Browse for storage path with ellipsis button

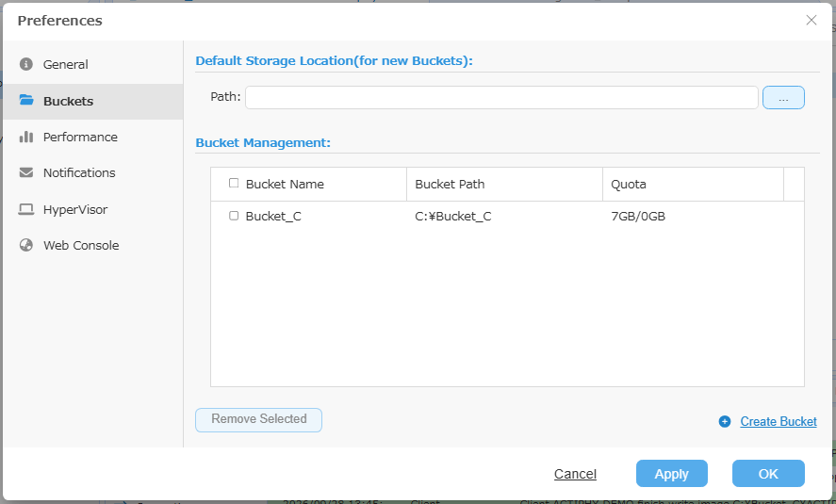(783, 97)
